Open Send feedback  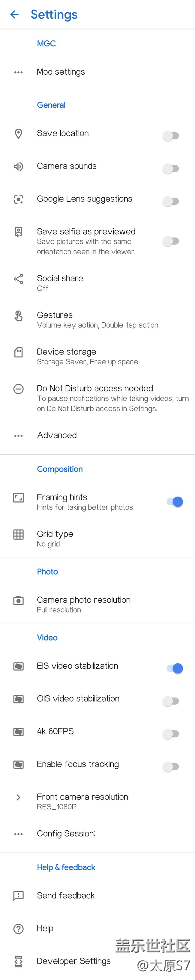[x=97, y=895]
